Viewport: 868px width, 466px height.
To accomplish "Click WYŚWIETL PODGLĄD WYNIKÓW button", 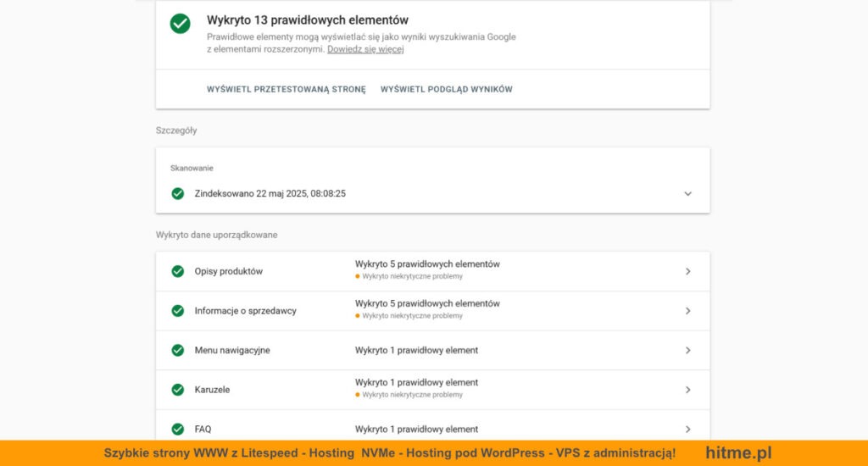I will 446,89.
